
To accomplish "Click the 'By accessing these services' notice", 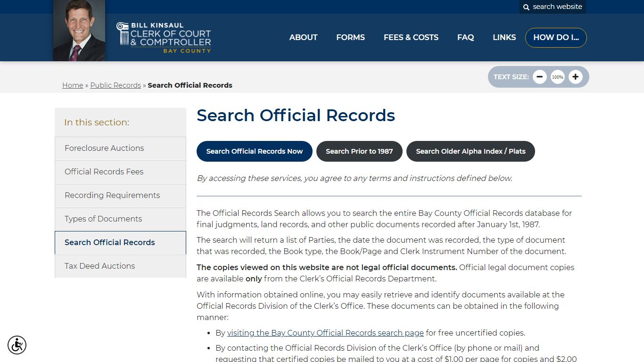I will tap(355, 178).
